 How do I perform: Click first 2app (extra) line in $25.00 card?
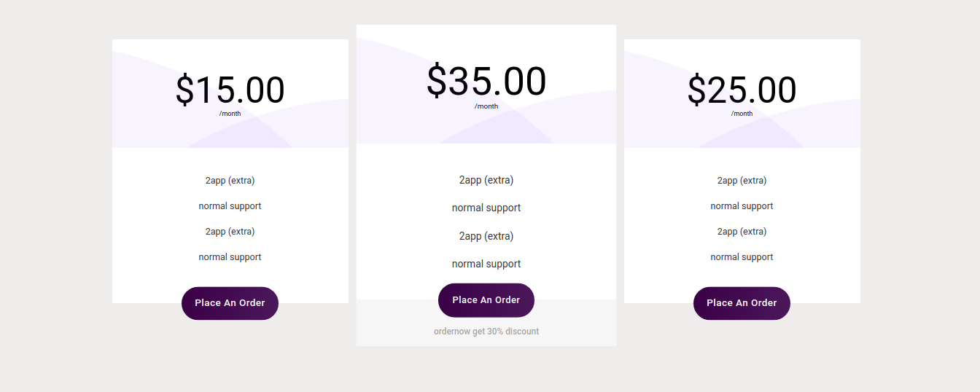742,181
